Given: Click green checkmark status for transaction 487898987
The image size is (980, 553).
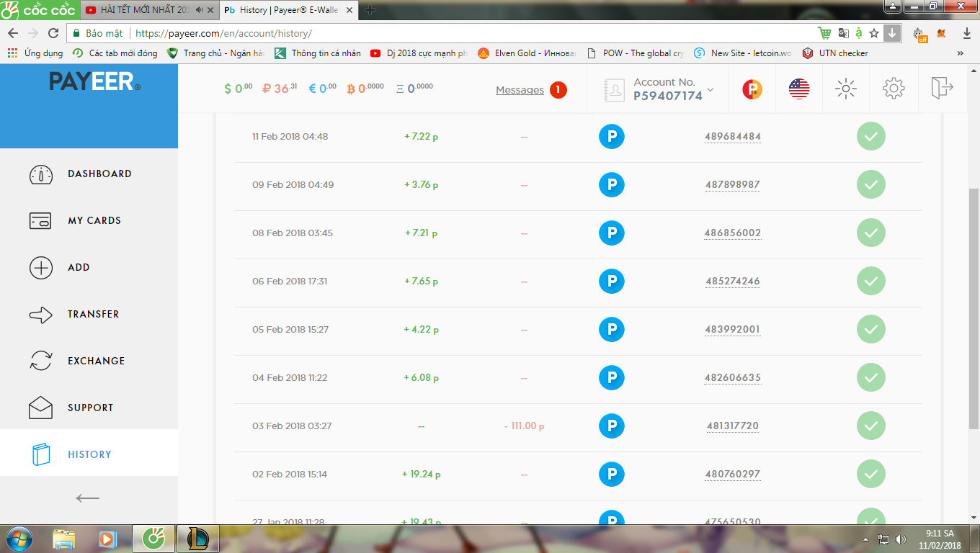Looking at the screenshot, I should pos(871,185).
